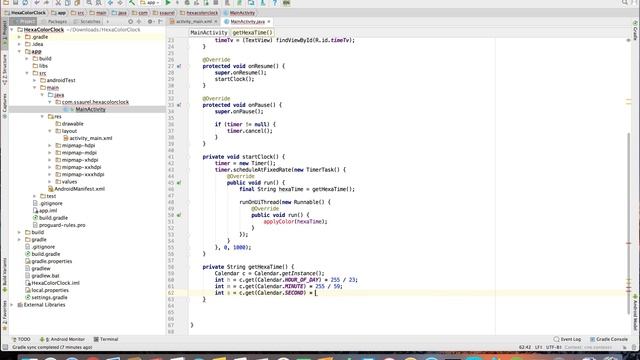Click the Android SDK Manager icon

click(262, 2)
